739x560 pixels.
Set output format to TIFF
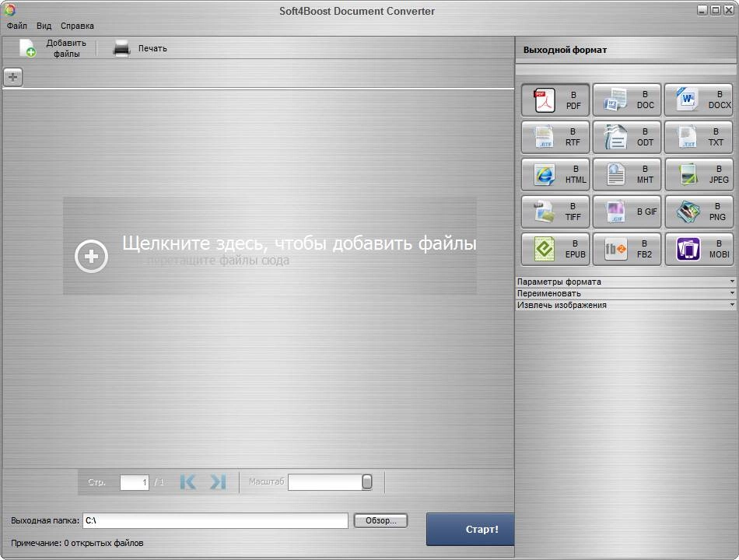click(555, 212)
